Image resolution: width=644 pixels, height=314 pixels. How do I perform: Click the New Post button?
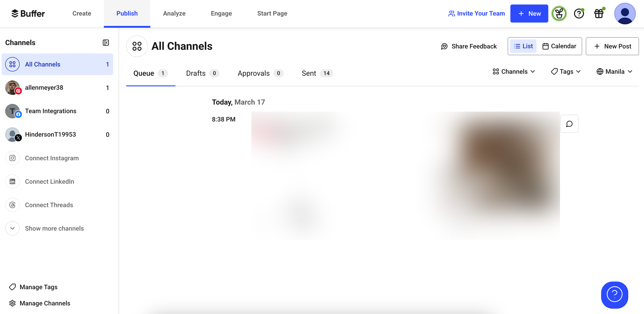[x=612, y=46]
